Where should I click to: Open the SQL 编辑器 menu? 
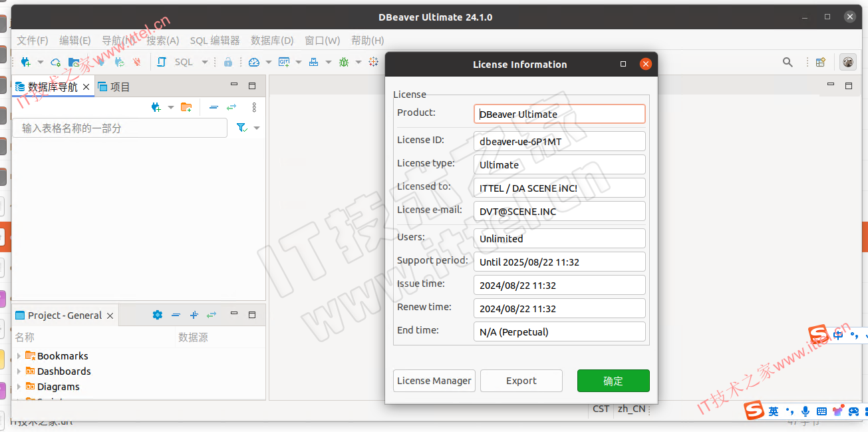pos(215,41)
